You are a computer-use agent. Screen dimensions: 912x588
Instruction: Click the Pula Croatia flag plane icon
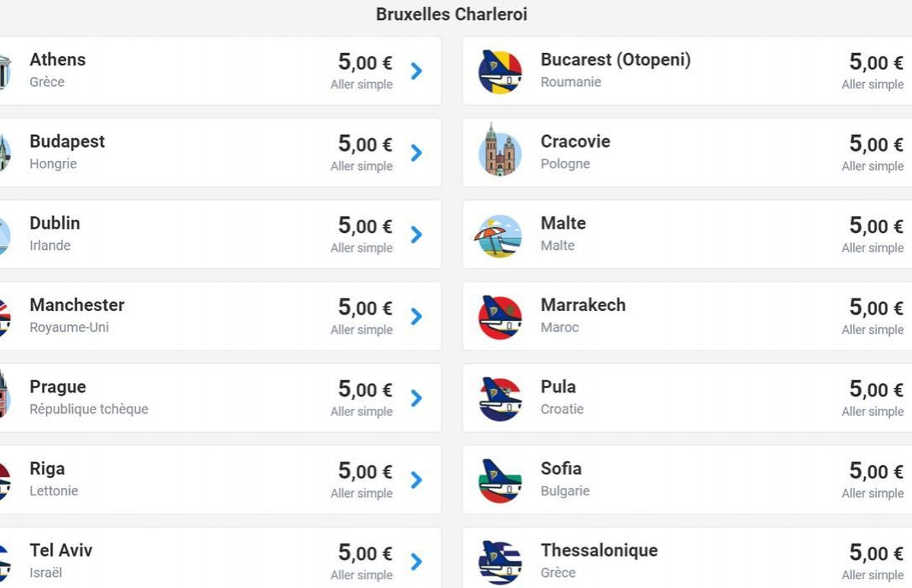click(x=500, y=398)
